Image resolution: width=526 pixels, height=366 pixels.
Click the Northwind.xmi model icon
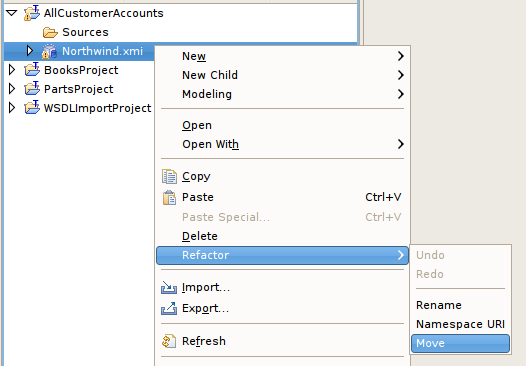coord(50,51)
